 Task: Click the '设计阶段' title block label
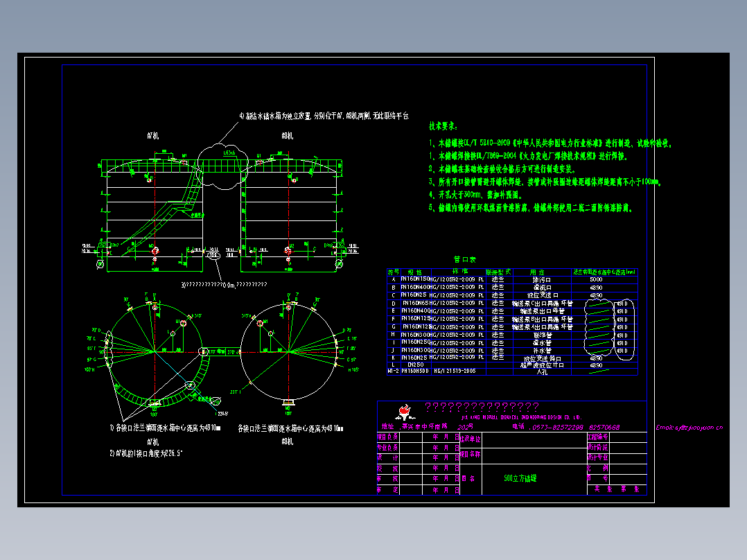click(598, 447)
